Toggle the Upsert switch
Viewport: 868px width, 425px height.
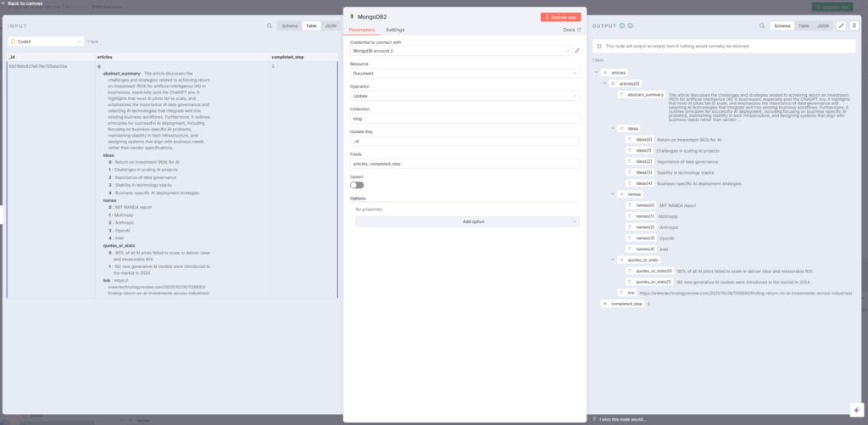pos(357,185)
